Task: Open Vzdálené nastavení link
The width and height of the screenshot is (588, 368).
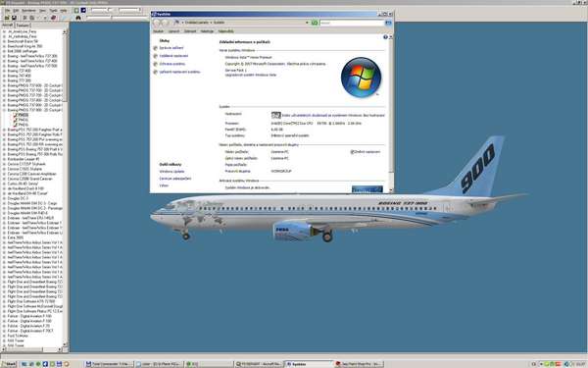Action: click(173, 56)
